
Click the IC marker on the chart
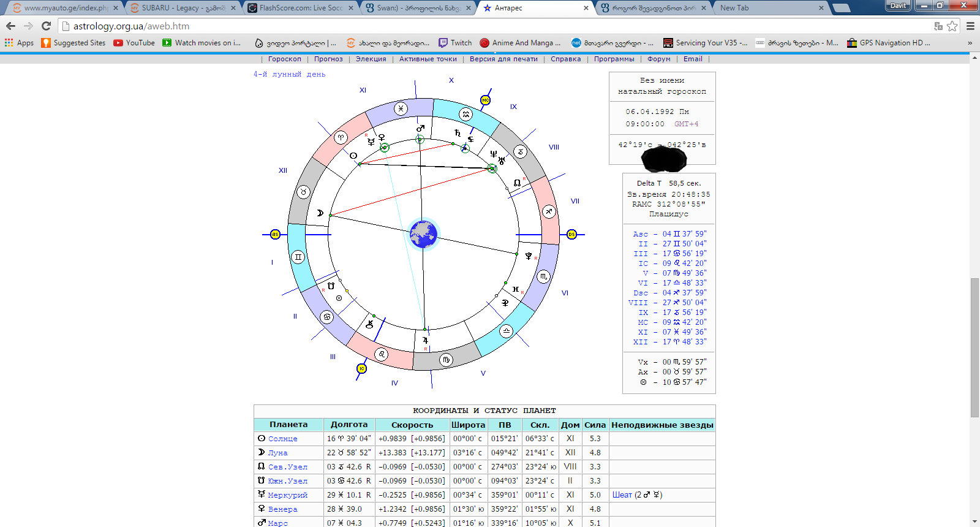point(361,368)
